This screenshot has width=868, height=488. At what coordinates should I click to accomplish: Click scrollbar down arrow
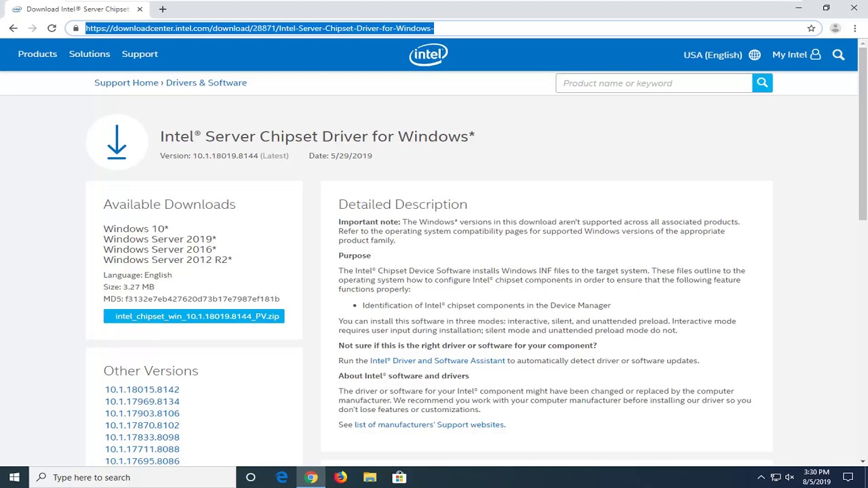point(863,461)
